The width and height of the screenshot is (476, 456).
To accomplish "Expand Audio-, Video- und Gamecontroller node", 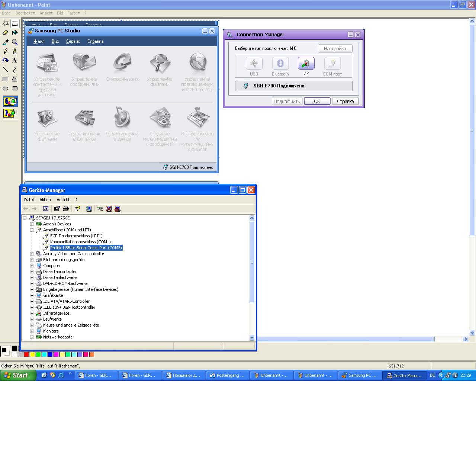I will point(32,254).
